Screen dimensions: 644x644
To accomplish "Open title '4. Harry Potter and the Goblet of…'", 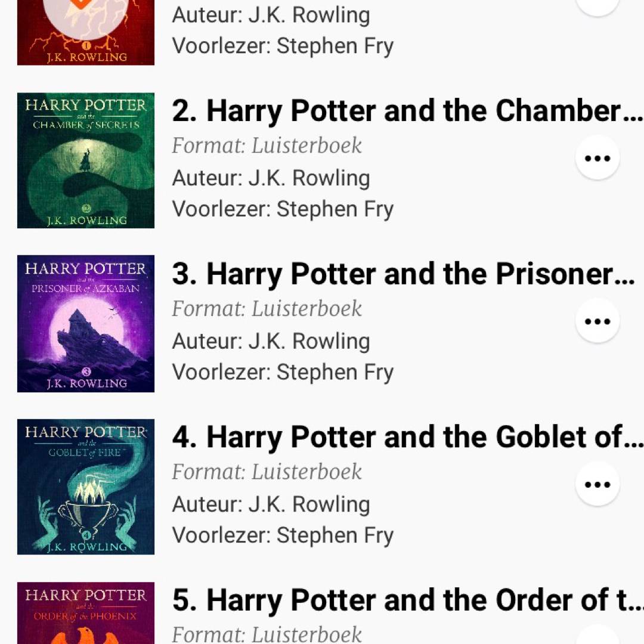I will 407,438.
